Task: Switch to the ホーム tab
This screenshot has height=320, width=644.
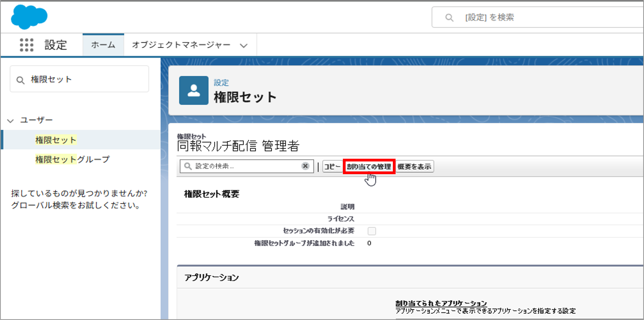Action: 103,45
